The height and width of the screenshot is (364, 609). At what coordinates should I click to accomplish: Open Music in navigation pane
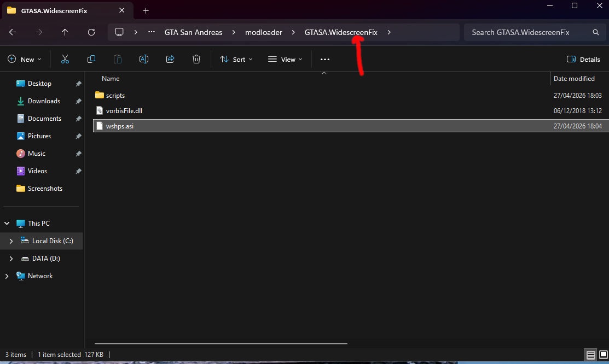37,153
